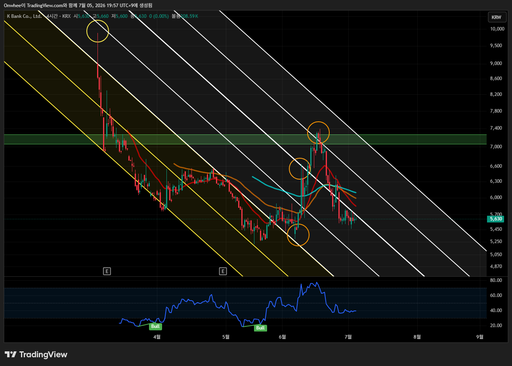The height and width of the screenshot is (366, 512).
Task: Click the 4월 label on time axis
Action: [157, 337]
